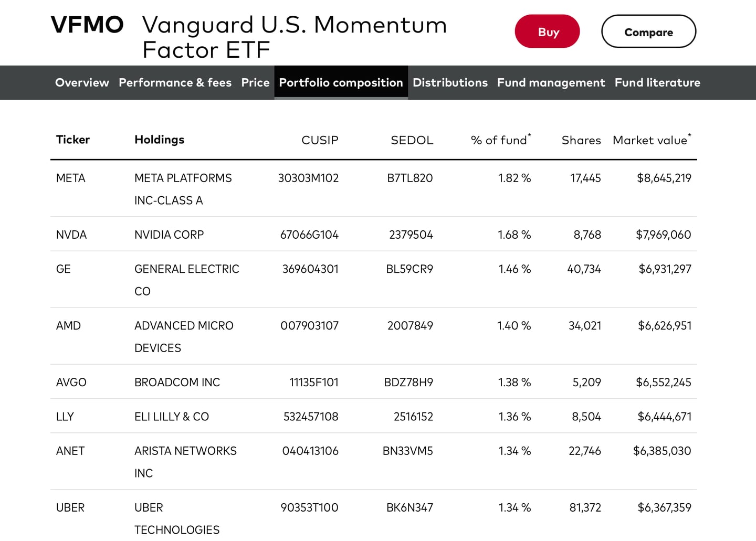The width and height of the screenshot is (756, 541).
Task: Open the Performance & fees tab
Action: [175, 82]
